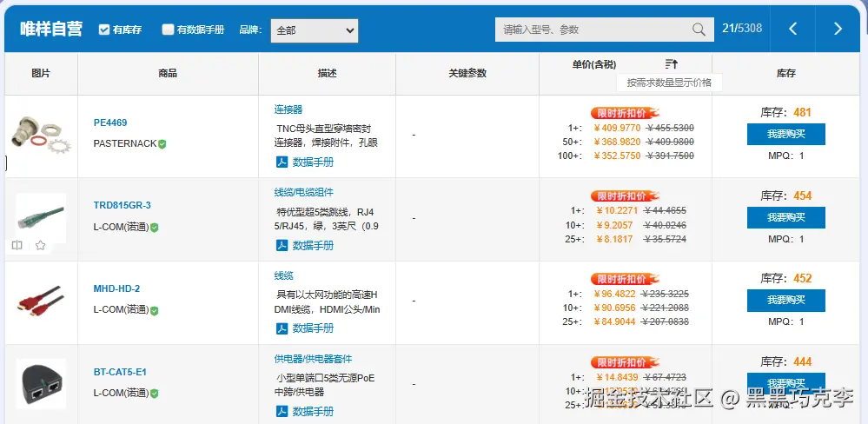Click verified badge beside BT-CAT5-E1 brand
Screen dimensions: 868x424
click(x=155, y=394)
